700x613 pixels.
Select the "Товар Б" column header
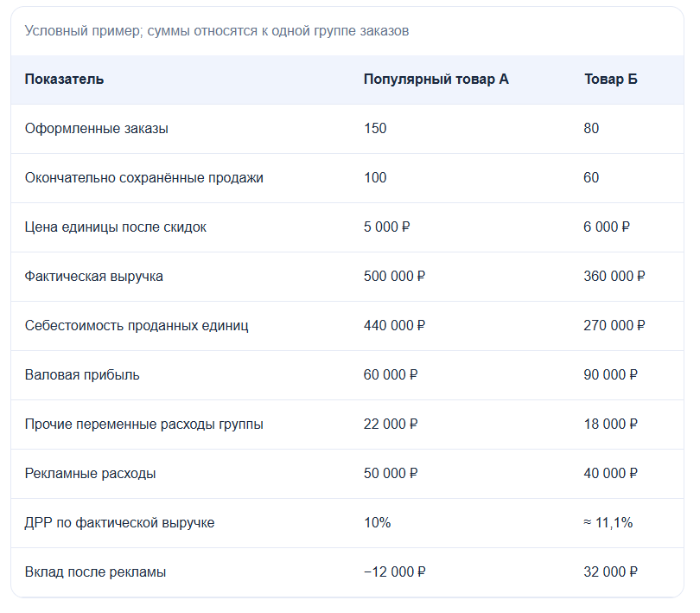click(x=610, y=79)
